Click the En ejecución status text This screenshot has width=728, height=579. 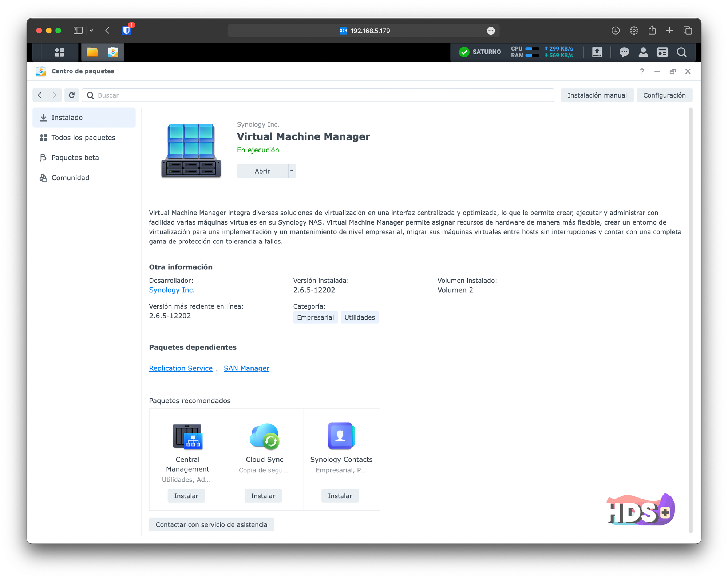click(x=258, y=150)
